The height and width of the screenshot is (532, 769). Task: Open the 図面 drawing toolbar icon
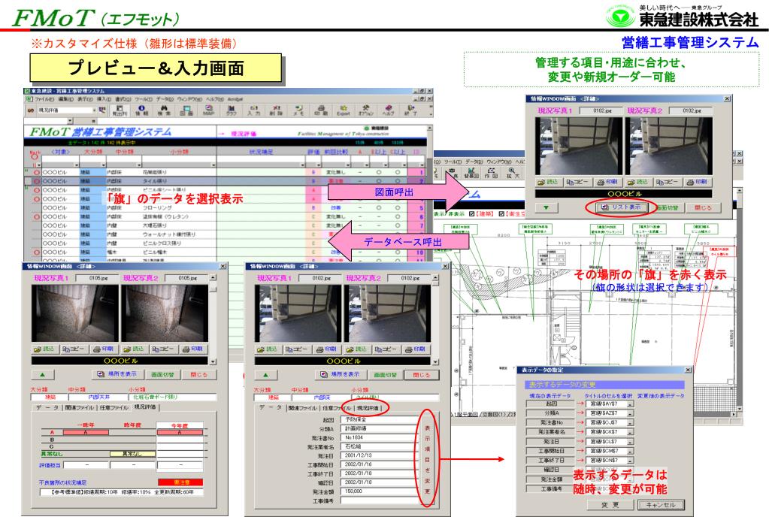coord(186,110)
